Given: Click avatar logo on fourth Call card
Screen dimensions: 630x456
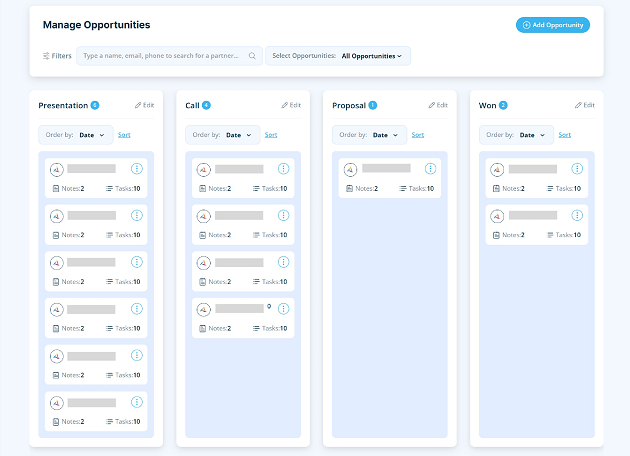Looking at the screenshot, I should [204, 310].
